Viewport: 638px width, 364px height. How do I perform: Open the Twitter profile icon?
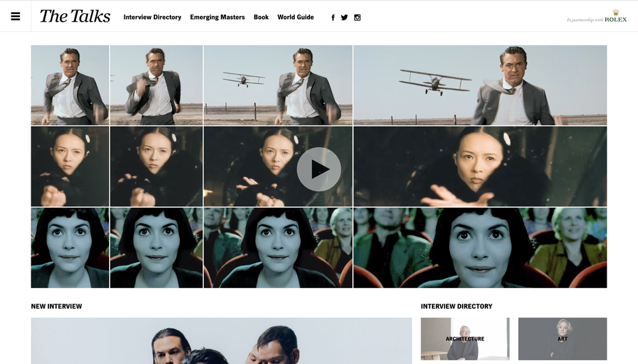click(345, 17)
